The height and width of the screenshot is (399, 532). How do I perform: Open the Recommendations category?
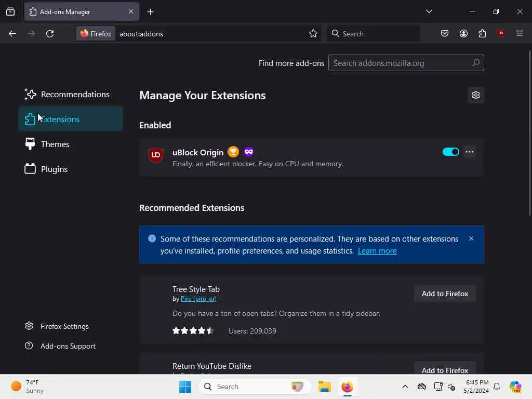pos(71,95)
